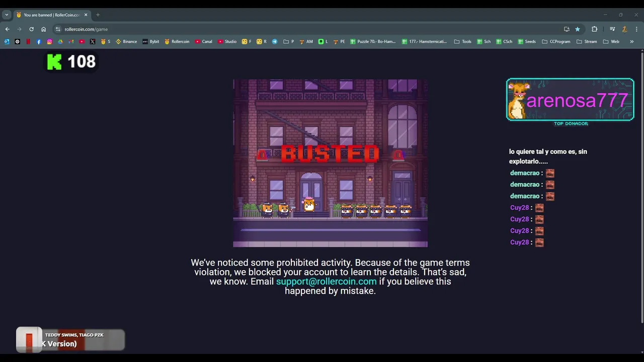Open the R bookmark
Image resolution: width=644 pixels, height=362 pixels.
(x=262, y=42)
